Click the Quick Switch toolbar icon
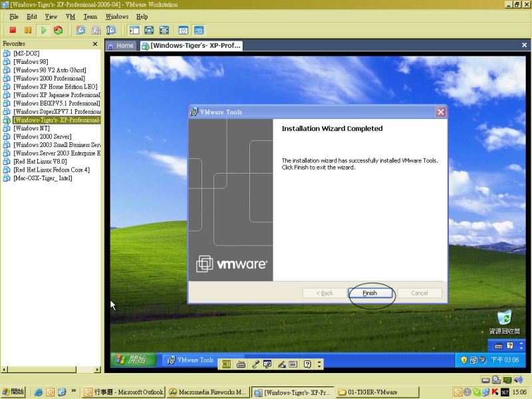532x399 pixels. click(x=164, y=30)
